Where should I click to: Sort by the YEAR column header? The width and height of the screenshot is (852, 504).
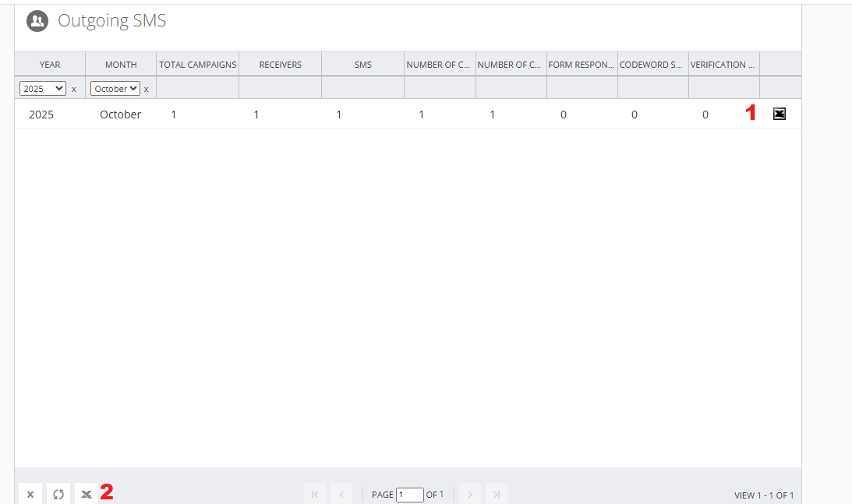point(50,65)
